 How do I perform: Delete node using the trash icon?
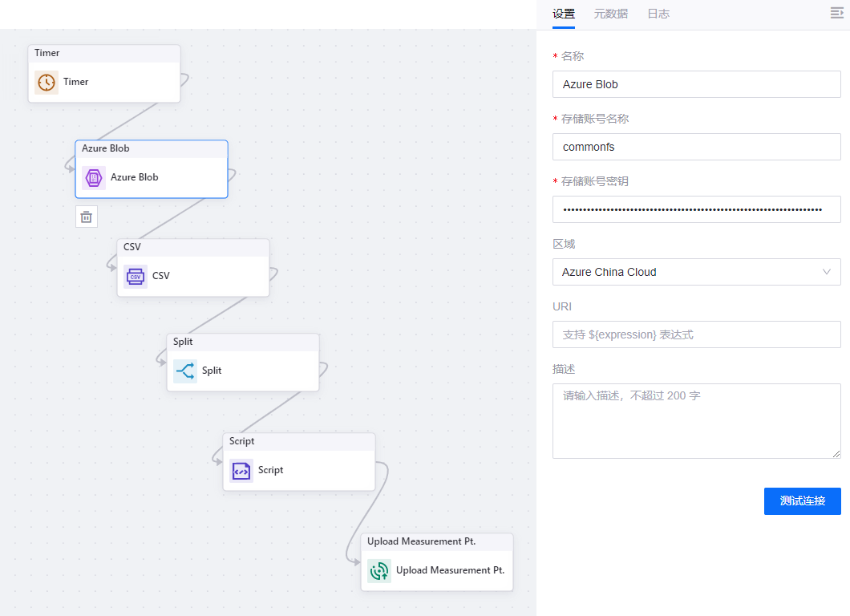pos(87,217)
